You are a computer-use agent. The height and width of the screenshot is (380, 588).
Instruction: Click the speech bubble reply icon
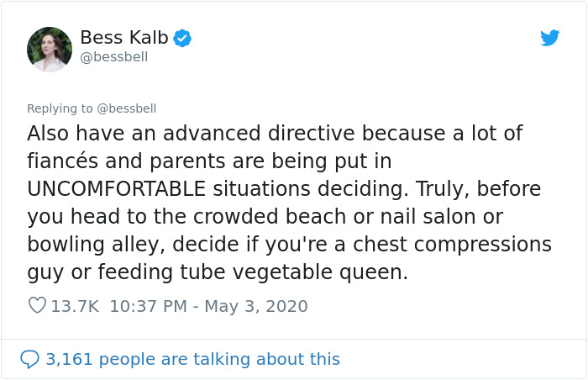[x=29, y=359]
